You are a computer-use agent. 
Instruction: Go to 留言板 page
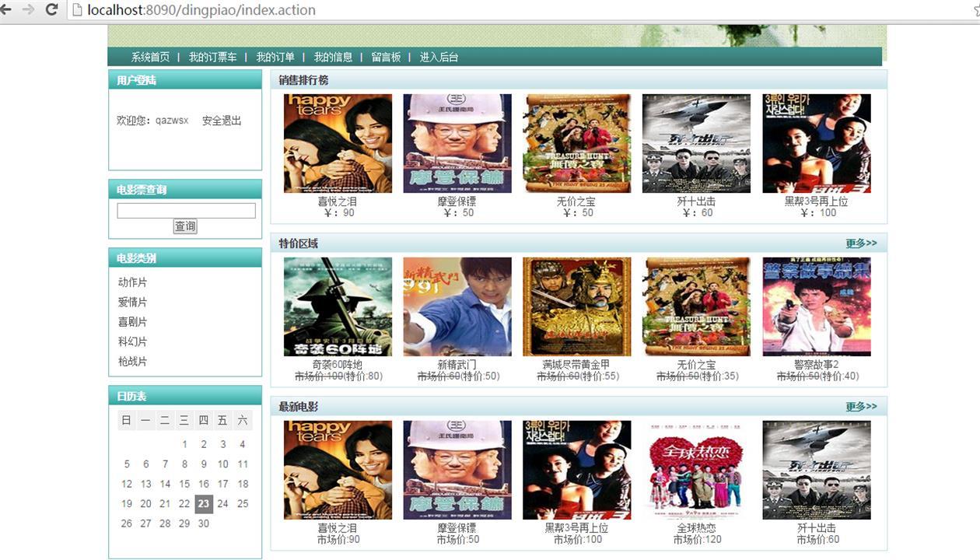pyautogui.click(x=386, y=57)
